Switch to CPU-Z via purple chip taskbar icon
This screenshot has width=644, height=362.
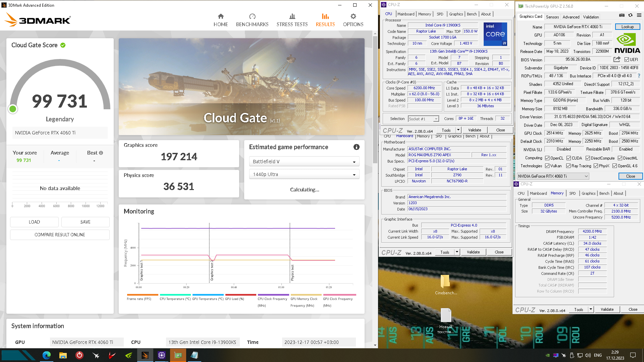coord(162,355)
